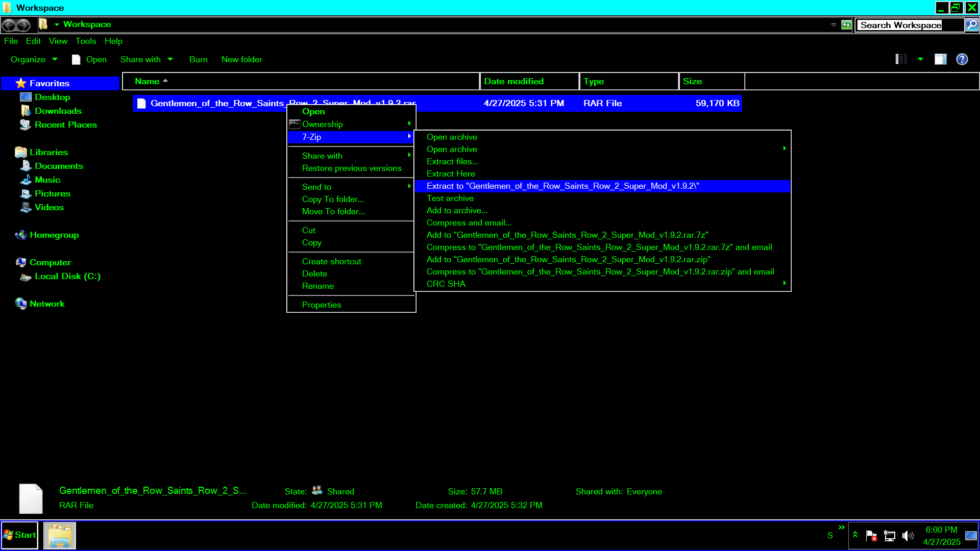Click the volume speaker tray icon
Viewport: 980px width, 551px height.
908,536
